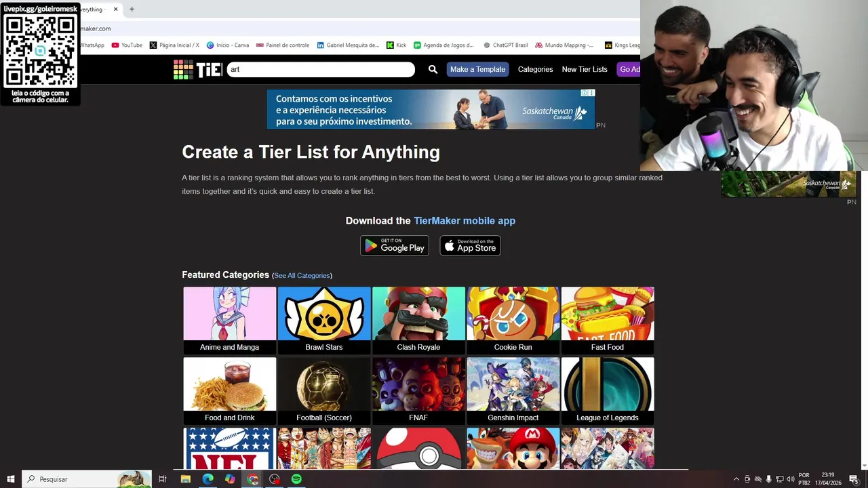
Task: Open the Painel de controle bookmark
Action: [x=283, y=45]
